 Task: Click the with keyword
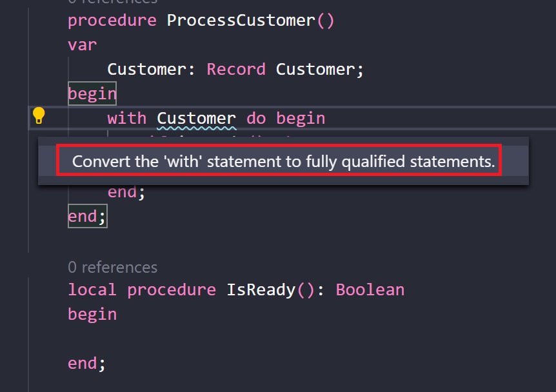click(127, 118)
